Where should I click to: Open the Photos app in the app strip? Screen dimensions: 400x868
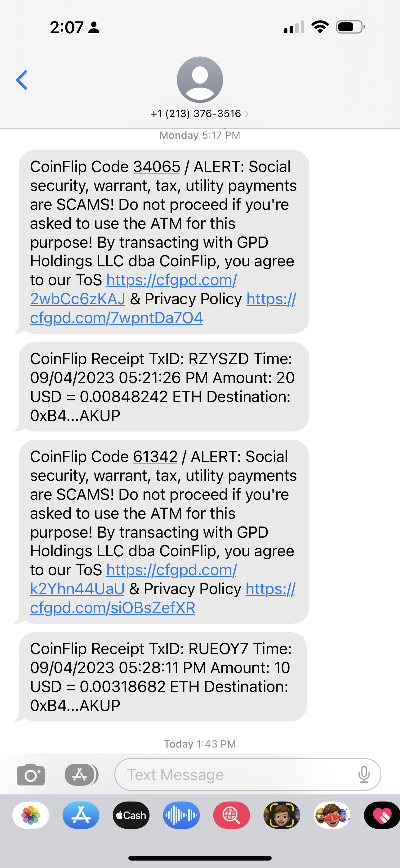tap(31, 816)
